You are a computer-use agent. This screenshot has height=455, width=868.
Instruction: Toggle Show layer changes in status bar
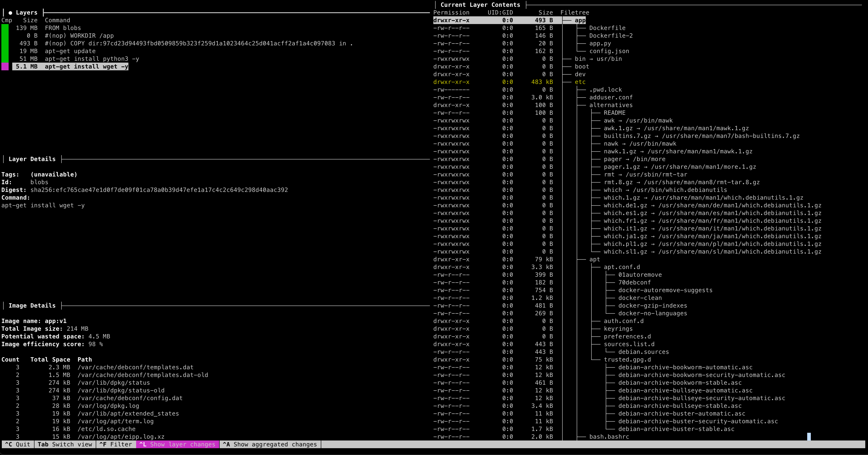178,444
